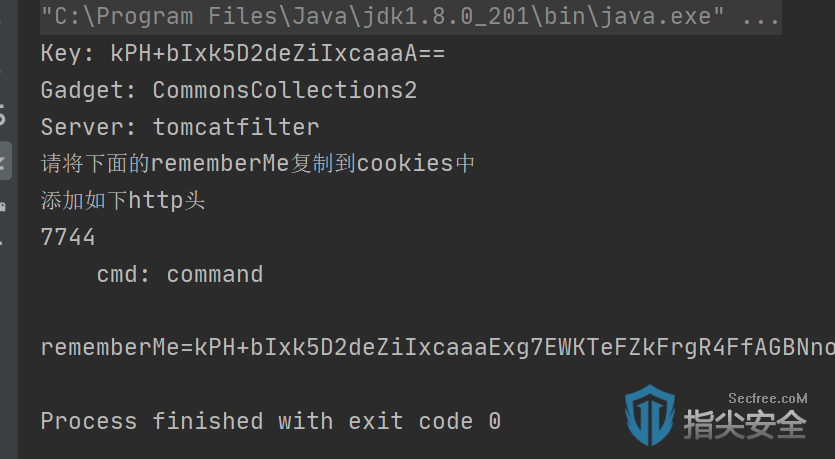Click the rememberMe= payload line
The image size is (835, 459).
438,348
